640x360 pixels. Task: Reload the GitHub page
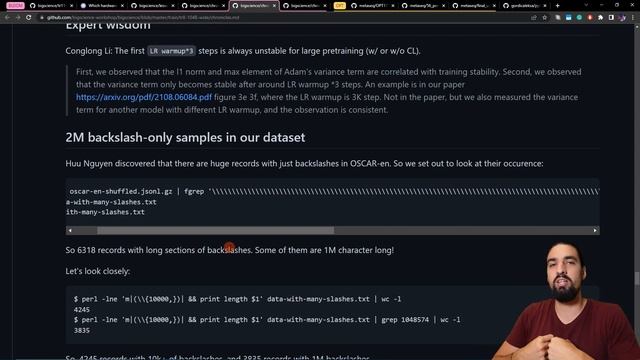(29, 18)
